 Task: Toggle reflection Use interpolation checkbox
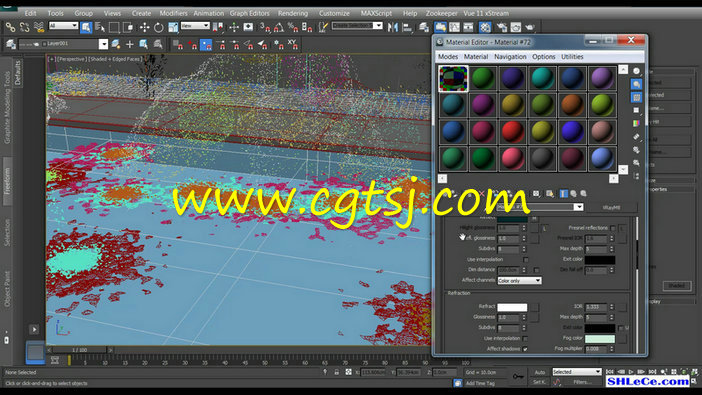(526, 260)
